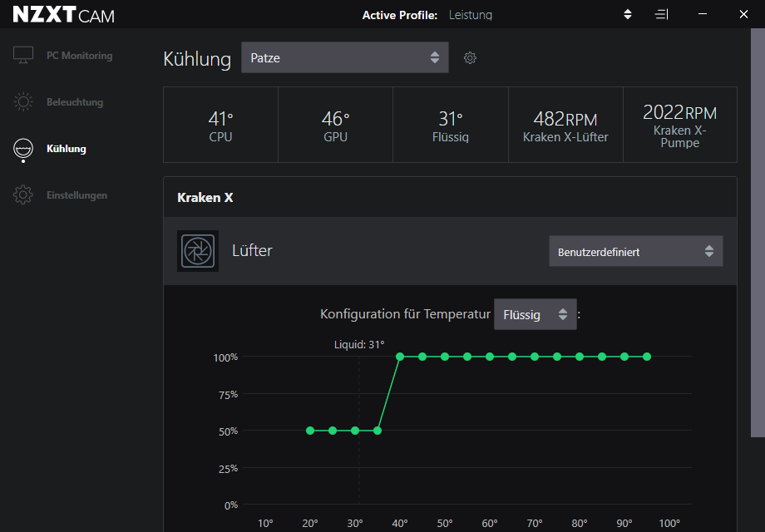Click the 2022 RPM Kraken X-Pumpe tile

point(680,125)
